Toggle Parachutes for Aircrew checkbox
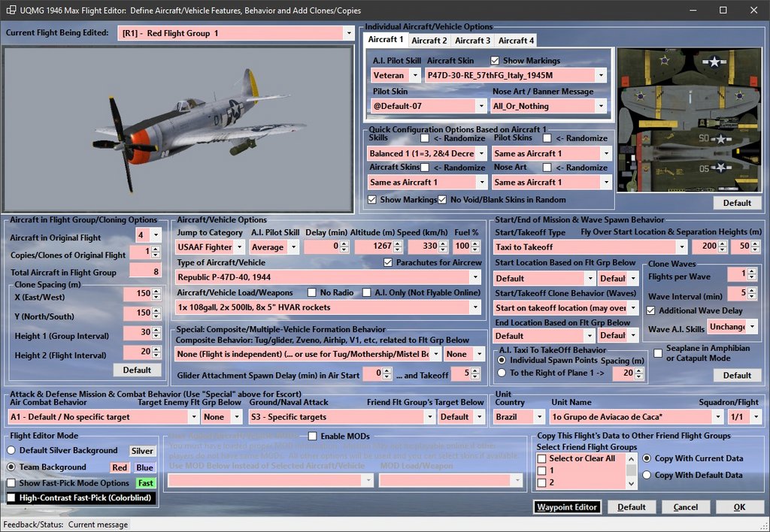The width and height of the screenshot is (770, 532). coord(388,262)
